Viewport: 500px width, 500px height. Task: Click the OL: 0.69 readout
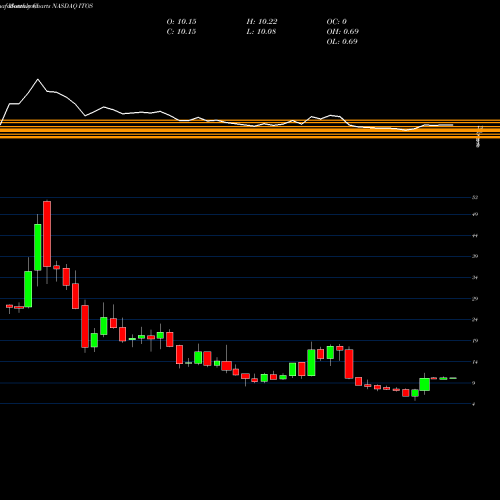tap(342, 41)
